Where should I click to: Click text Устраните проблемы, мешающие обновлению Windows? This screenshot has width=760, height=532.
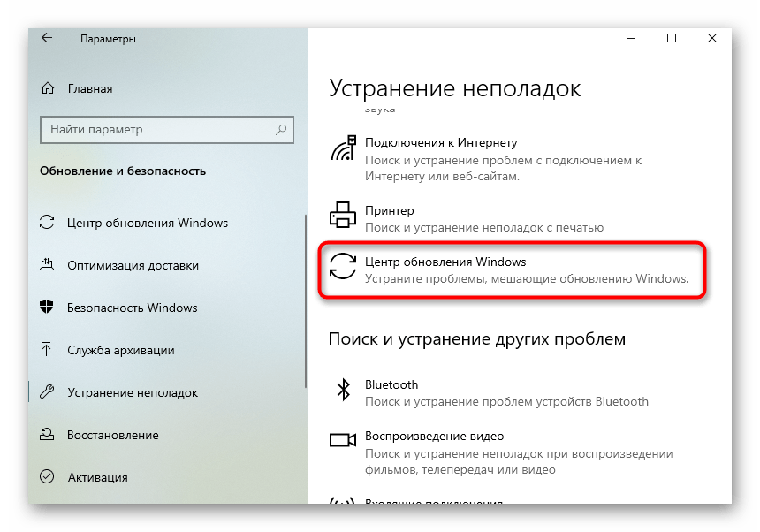(527, 278)
